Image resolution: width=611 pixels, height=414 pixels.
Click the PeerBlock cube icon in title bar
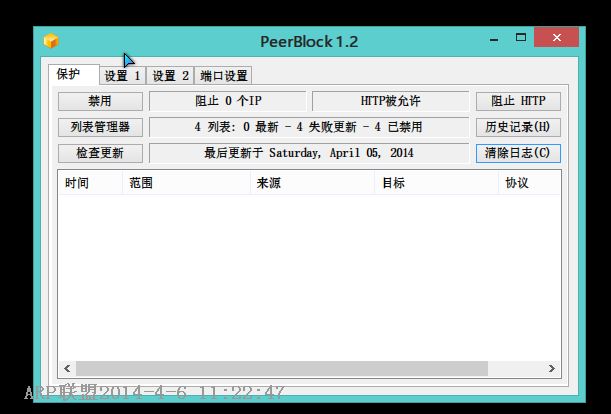tap(51, 41)
